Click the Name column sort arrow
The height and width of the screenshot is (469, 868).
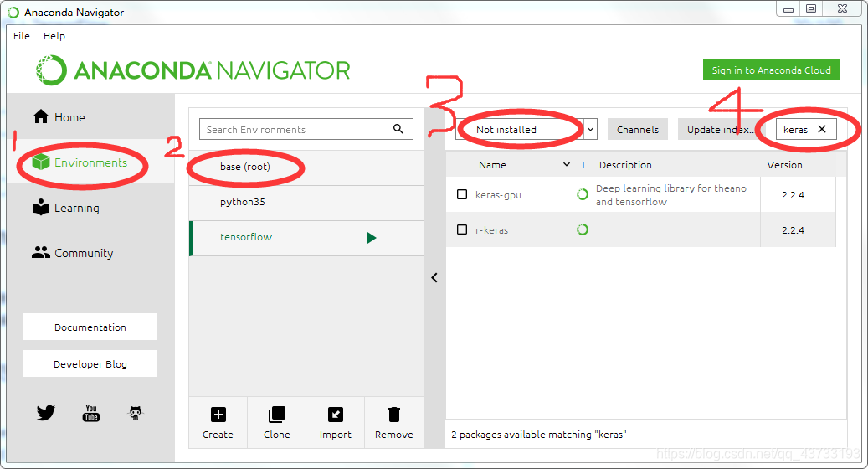(567, 164)
